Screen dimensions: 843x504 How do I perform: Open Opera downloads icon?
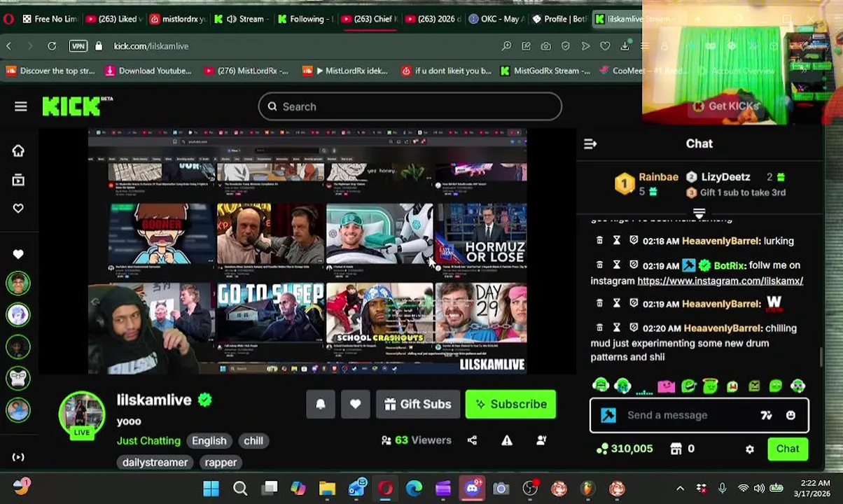(625, 46)
